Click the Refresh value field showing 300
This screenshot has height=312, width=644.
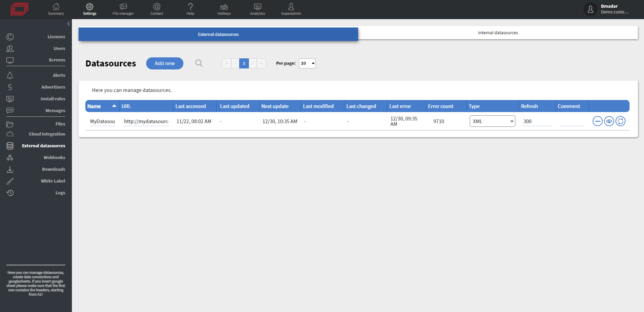(535, 121)
